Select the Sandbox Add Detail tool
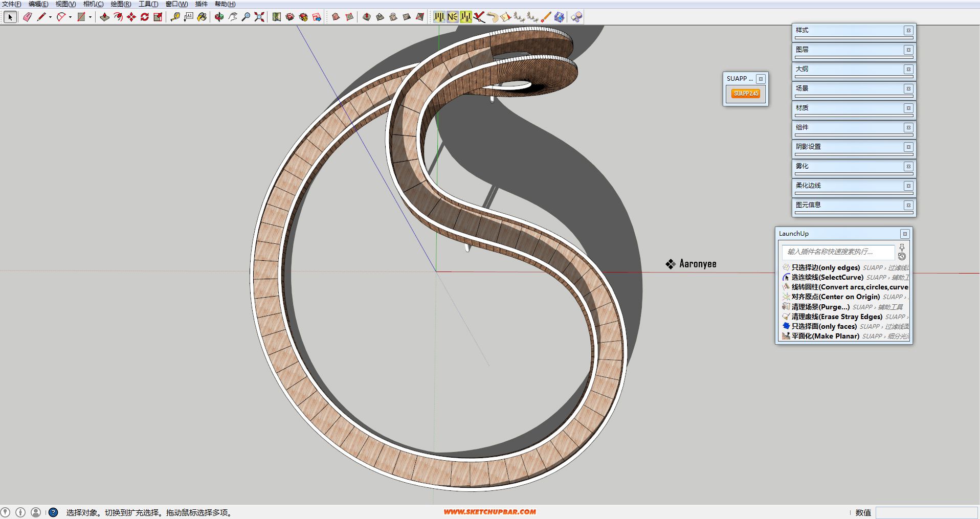This screenshot has width=980, height=519. 407,17
